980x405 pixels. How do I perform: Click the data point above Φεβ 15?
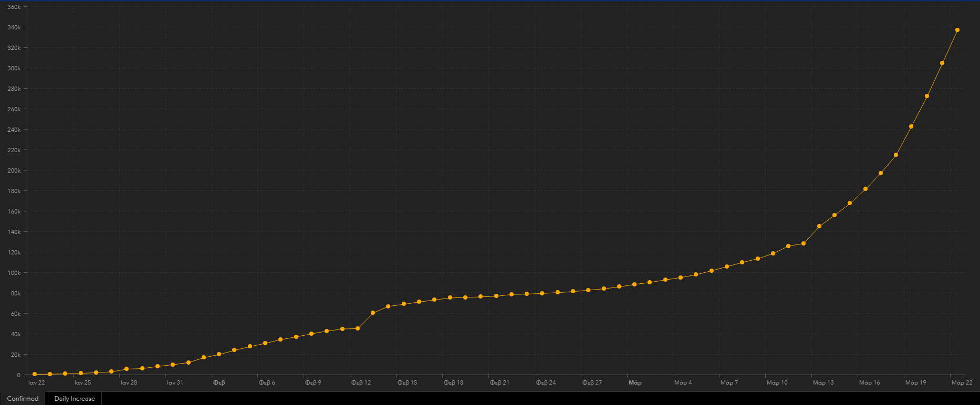[x=403, y=304]
